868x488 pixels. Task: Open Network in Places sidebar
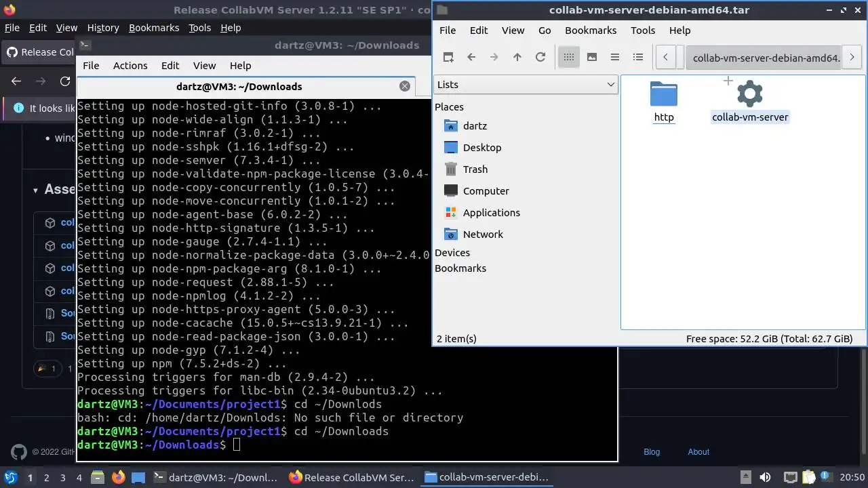tap(483, 235)
